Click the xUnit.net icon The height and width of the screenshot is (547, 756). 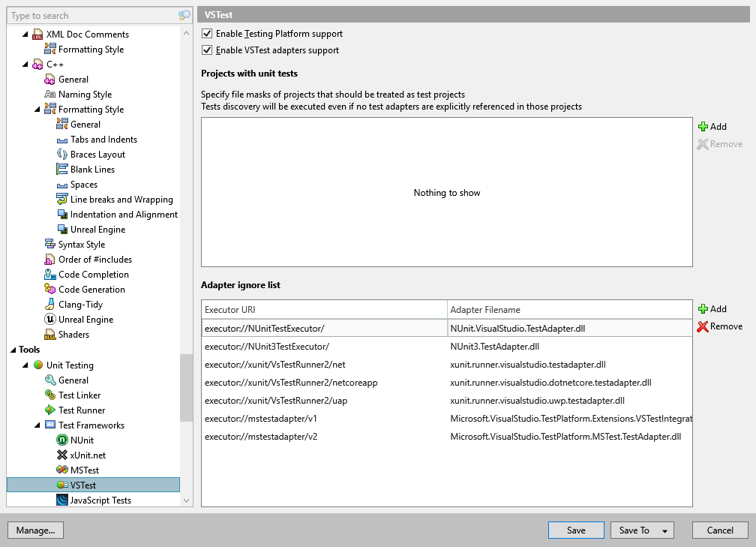click(x=61, y=455)
